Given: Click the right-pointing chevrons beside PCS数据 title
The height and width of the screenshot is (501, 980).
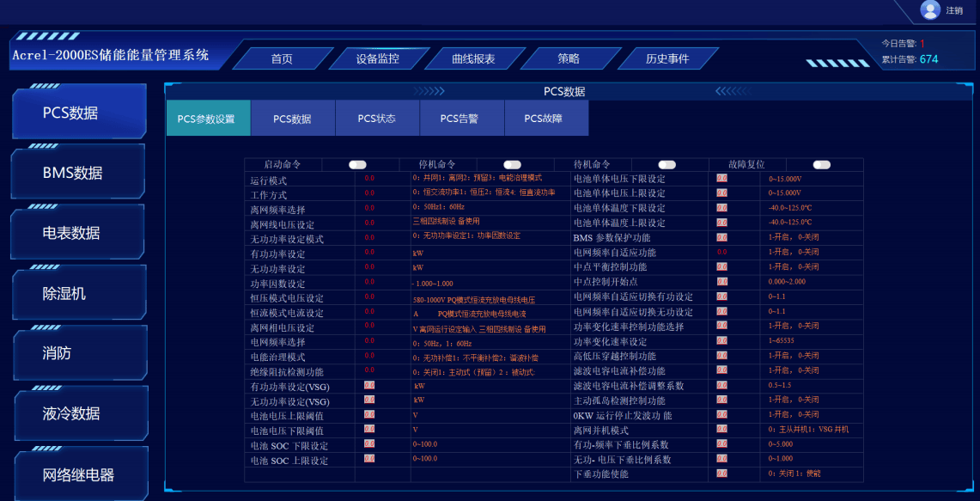Looking at the screenshot, I should [x=428, y=91].
